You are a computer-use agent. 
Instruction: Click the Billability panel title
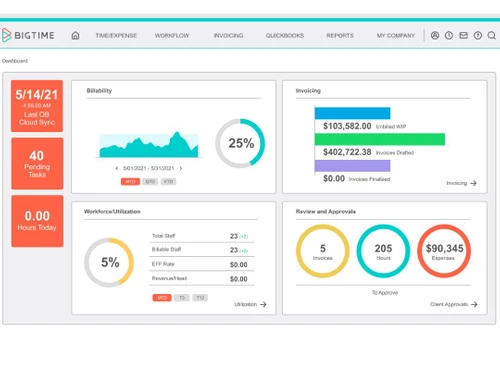coord(99,91)
